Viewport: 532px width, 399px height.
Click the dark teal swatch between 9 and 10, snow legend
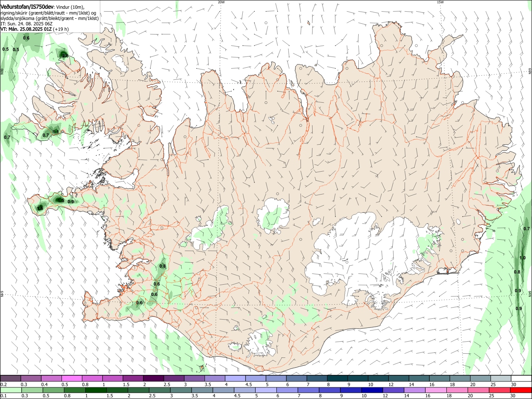point(358,378)
